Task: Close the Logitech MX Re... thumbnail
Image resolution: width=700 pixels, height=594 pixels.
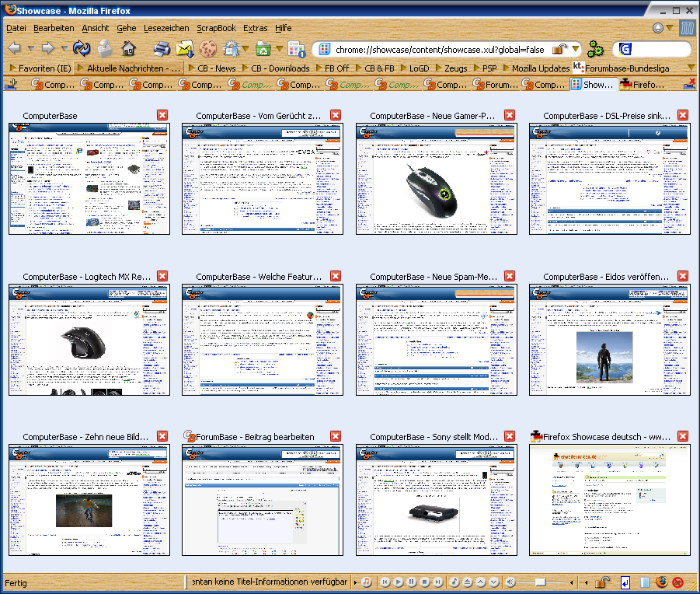Action: (x=162, y=276)
